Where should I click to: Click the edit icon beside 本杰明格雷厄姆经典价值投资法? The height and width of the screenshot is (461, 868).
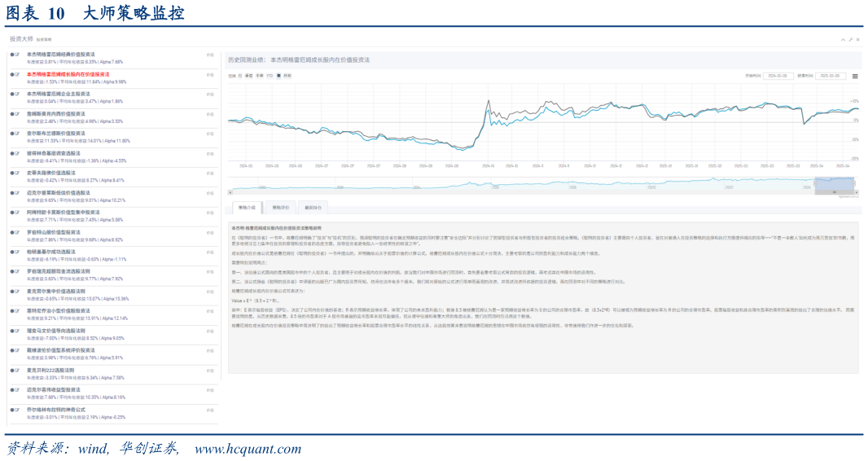coord(16,55)
